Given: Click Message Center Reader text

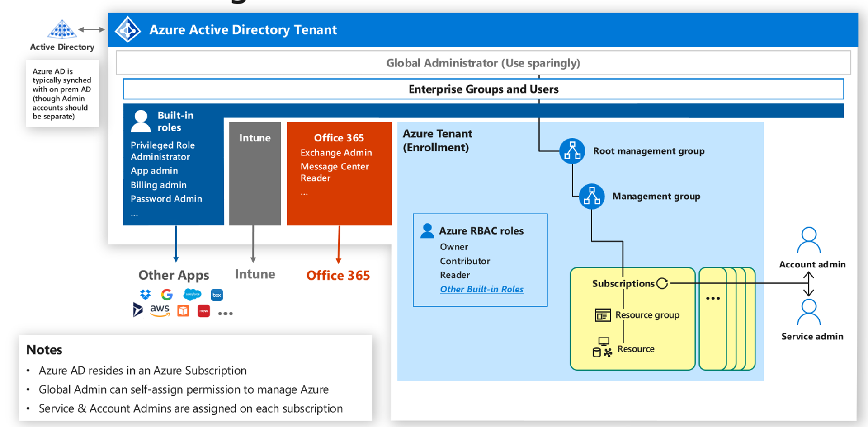Looking at the screenshot, I should [335, 172].
